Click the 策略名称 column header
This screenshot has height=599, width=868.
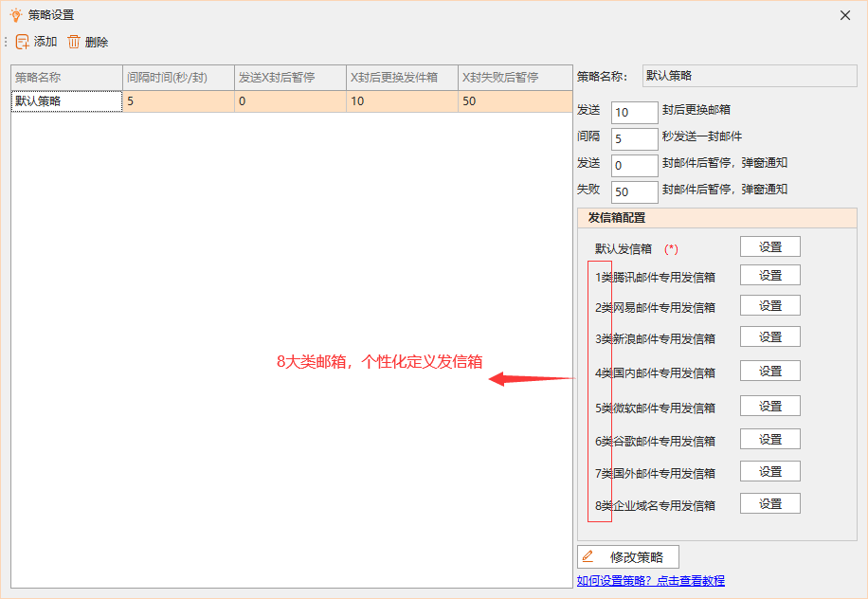(x=66, y=78)
